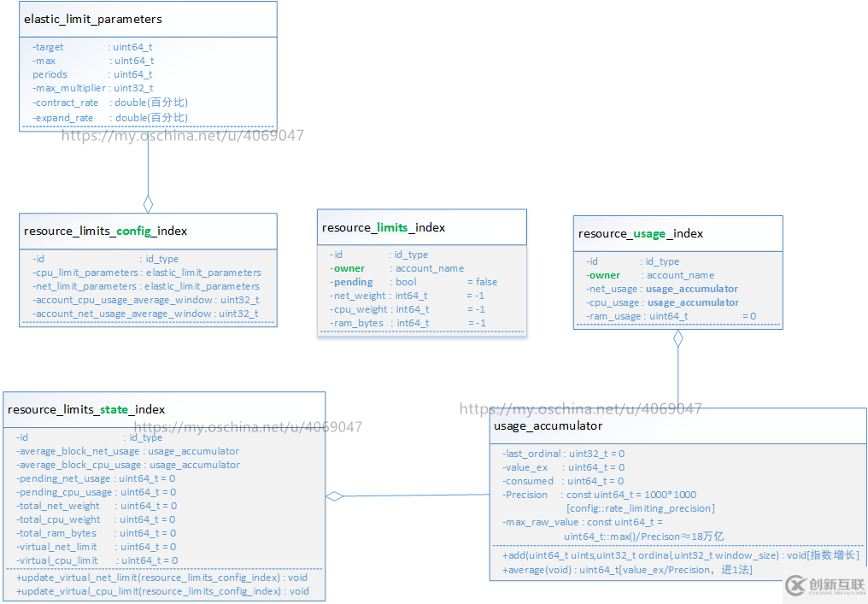The width and height of the screenshot is (868, 604).
Task: Click -account_net_usage_average_window attribute
Action: 145,314
